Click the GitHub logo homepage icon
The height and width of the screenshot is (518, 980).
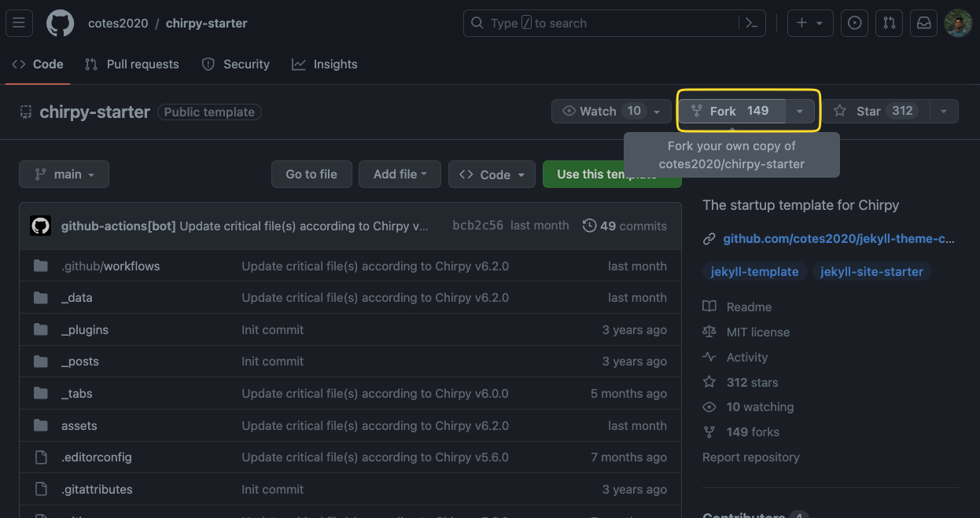click(60, 24)
